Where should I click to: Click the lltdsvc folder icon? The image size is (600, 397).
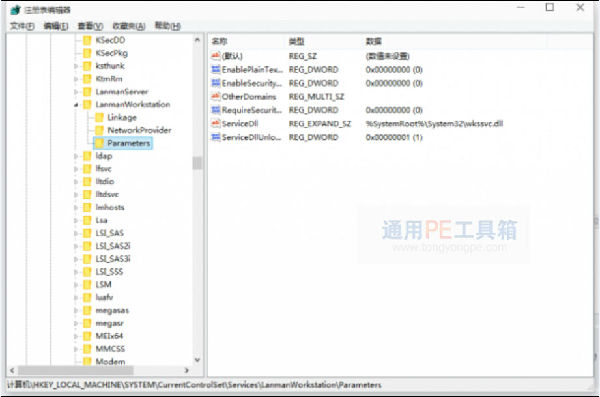tap(87, 194)
